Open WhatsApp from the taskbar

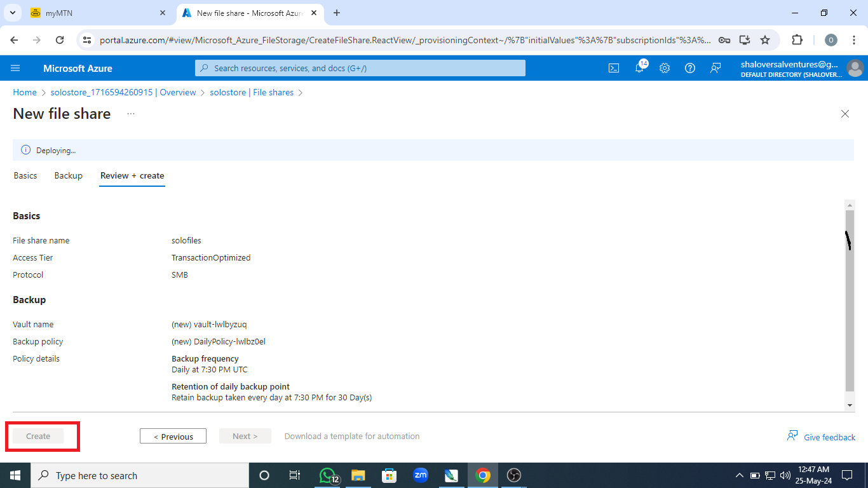point(328,475)
